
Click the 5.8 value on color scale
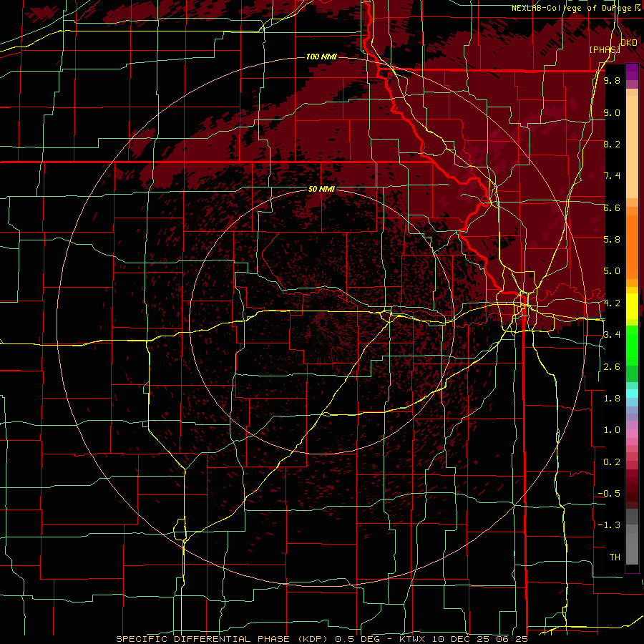pyautogui.click(x=612, y=240)
